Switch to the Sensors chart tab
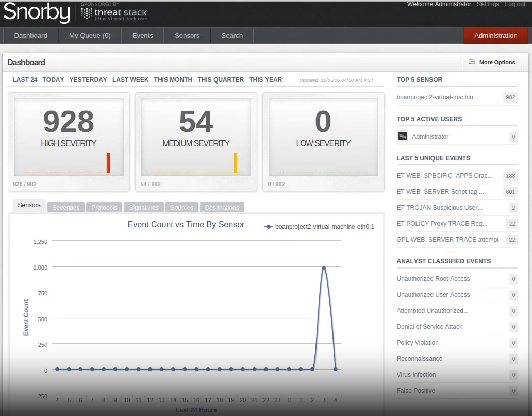The width and height of the screenshot is (532, 416). click(x=29, y=205)
